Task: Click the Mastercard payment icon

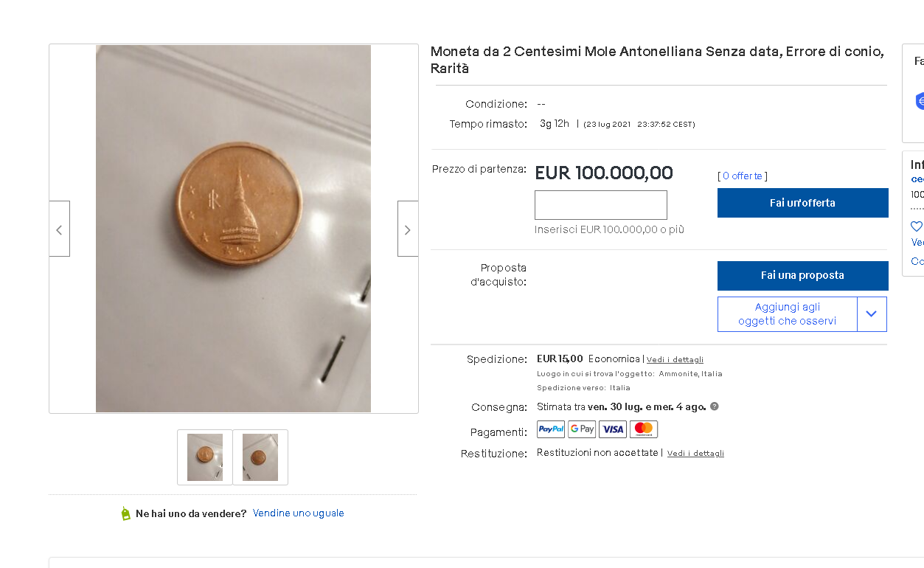Action: click(x=644, y=429)
